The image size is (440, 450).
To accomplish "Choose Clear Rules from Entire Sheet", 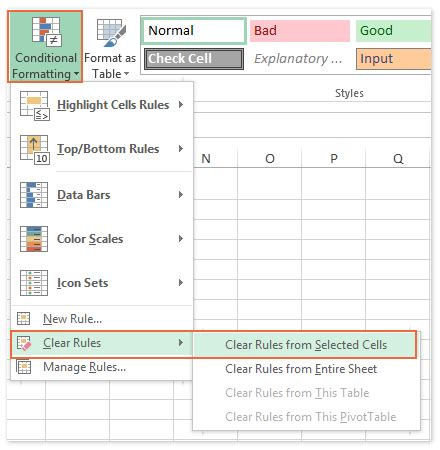I will coord(301,369).
